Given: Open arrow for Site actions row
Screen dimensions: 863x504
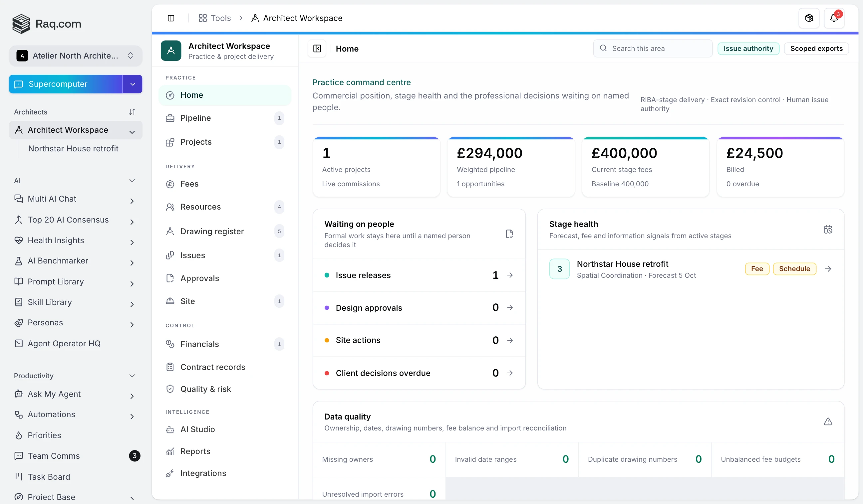Looking at the screenshot, I should pos(510,340).
